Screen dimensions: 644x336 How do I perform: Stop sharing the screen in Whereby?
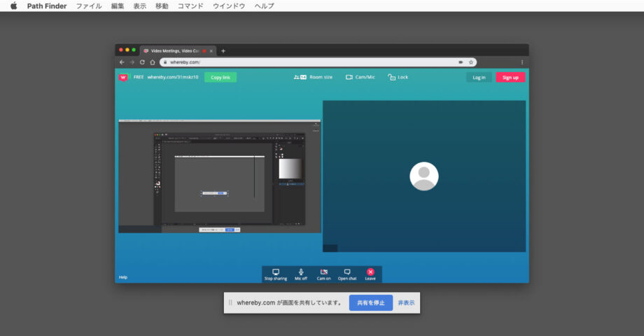click(x=276, y=275)
